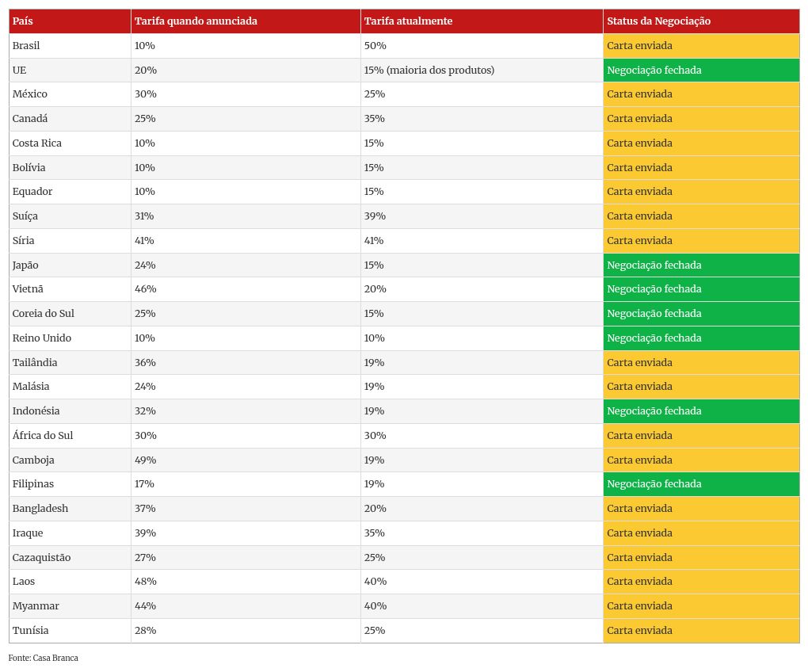This screenshot has height=672, width=808.
Task: Click the Filipinas status cell
Action: coord(700,484)
